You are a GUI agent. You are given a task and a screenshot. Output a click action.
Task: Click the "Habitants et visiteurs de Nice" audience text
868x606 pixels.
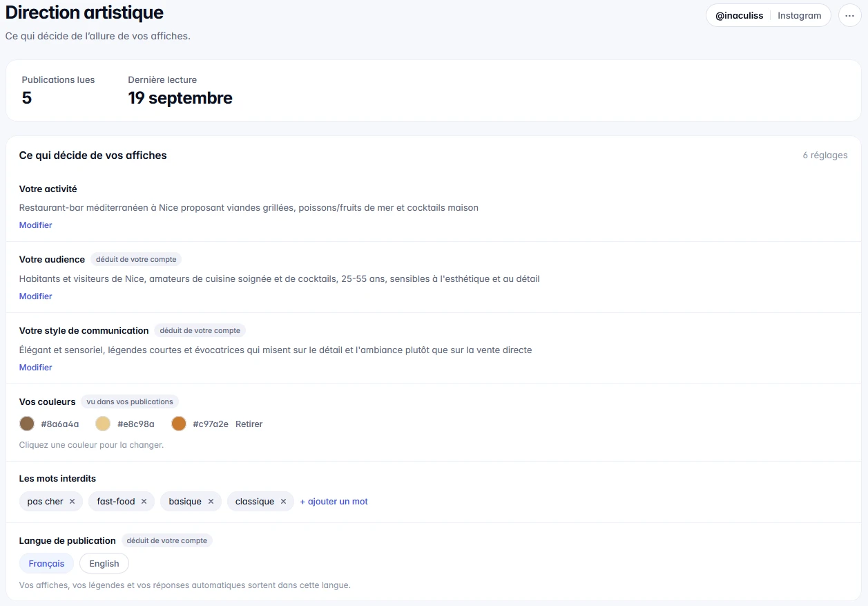(280, 279)
